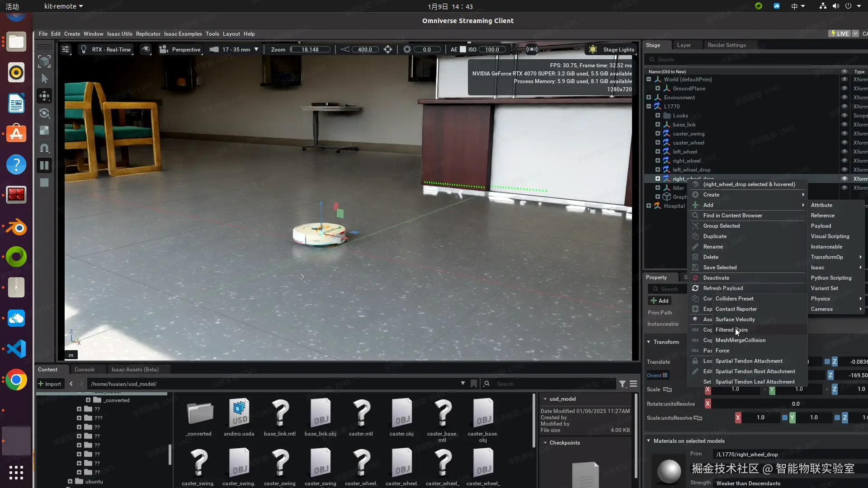Screen dimensions: 868x488
Task: Select Filtered Pairs from the submenu
Action: (731, 330)
